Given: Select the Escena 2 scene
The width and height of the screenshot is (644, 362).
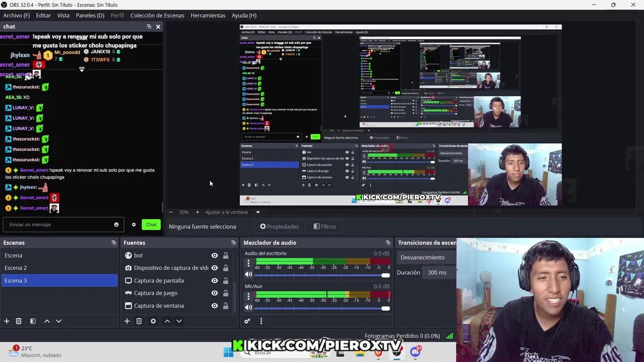Looking at the screenshot, I should pos(59,268).
